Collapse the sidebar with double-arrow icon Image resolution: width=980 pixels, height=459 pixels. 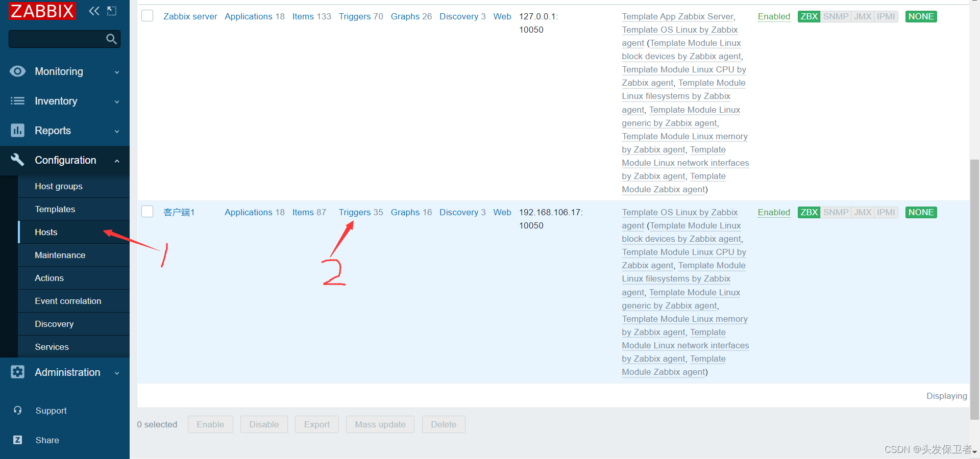click(x=94, y=11)
